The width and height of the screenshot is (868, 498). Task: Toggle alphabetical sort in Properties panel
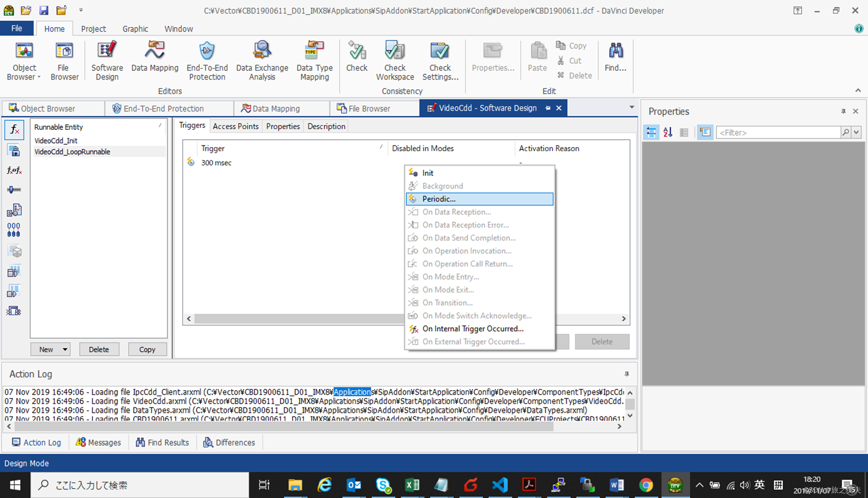[668, 132]
